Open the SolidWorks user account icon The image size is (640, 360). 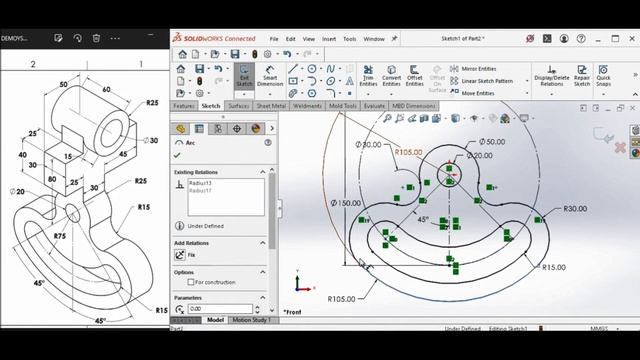[x=564, y=38]
